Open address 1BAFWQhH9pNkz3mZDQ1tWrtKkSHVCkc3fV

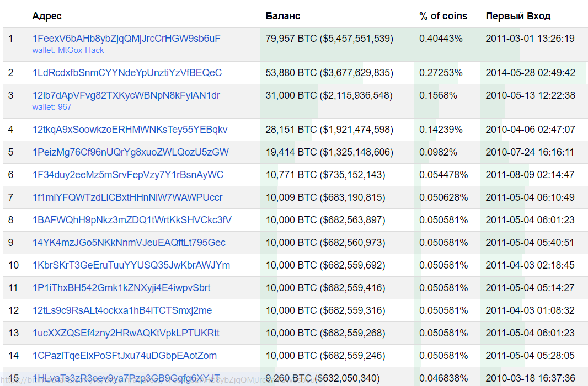tap(132, 220)
